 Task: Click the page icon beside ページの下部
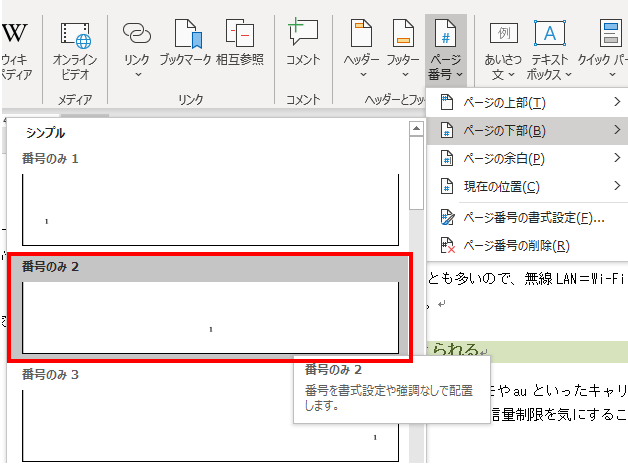click(447, 131)
